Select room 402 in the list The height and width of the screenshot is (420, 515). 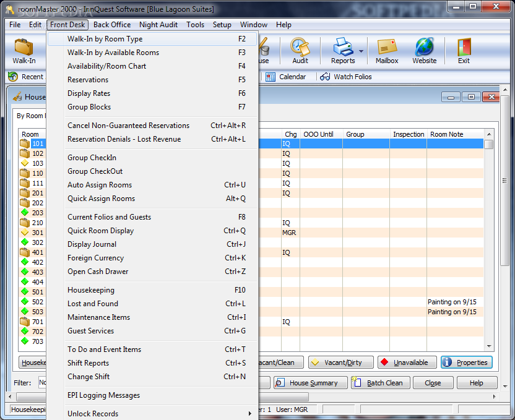click(37, 262)
